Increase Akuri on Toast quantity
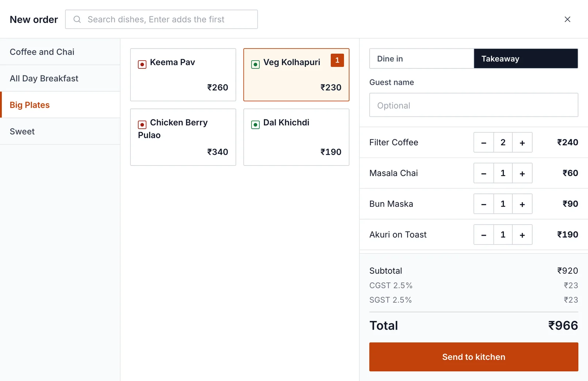The width and height of the screenshot is (588, 381). (x=522, y=235)
